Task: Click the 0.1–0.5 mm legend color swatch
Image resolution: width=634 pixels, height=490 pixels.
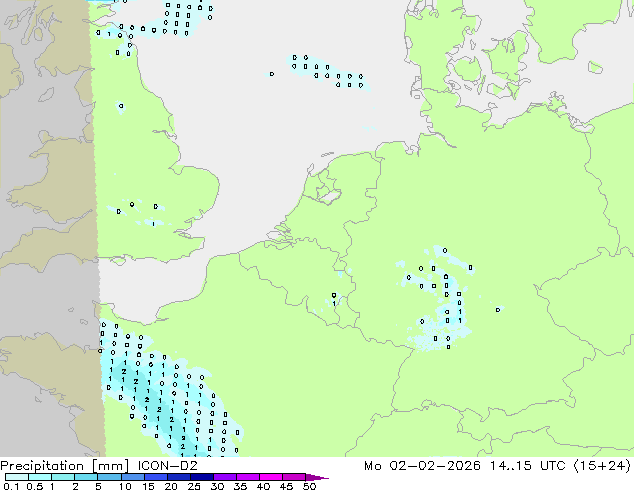Action: click(x=17, y=477)
